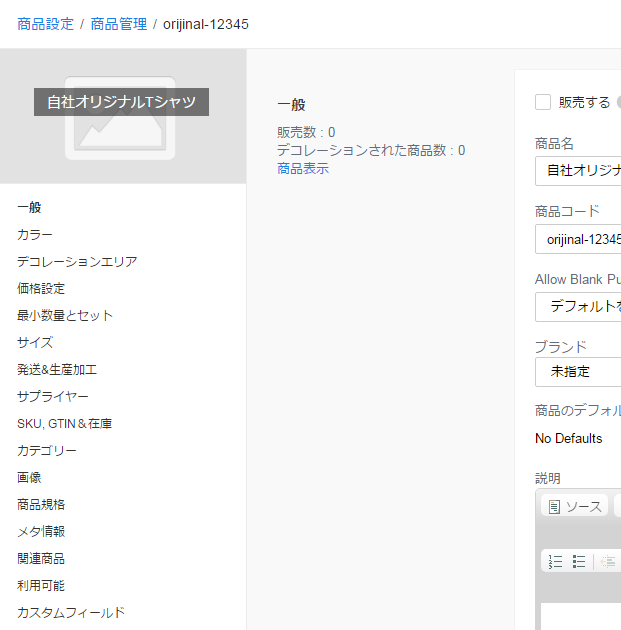This screenshot has height=630, width=621.
Task: Click the ソース source view button
Action: point(575,507)
